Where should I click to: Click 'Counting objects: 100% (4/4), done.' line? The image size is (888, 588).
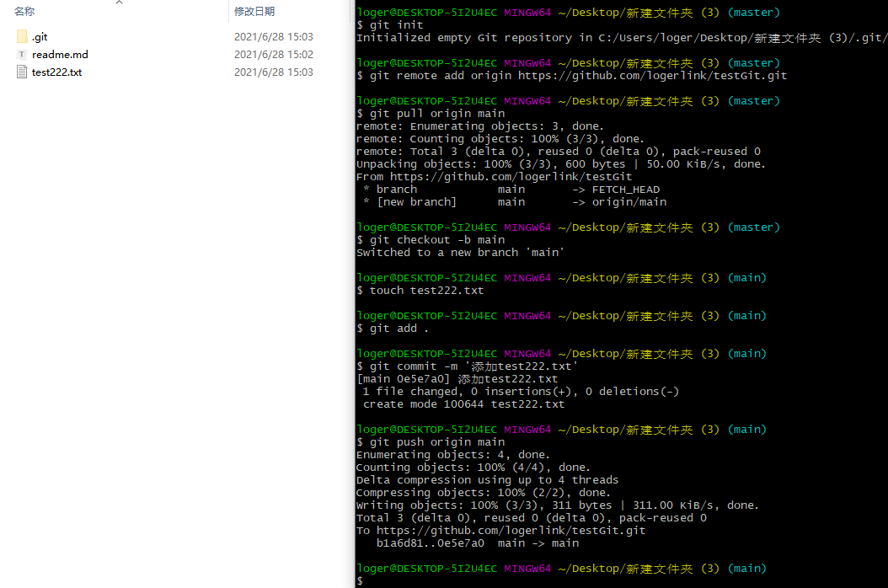[473, 468]
